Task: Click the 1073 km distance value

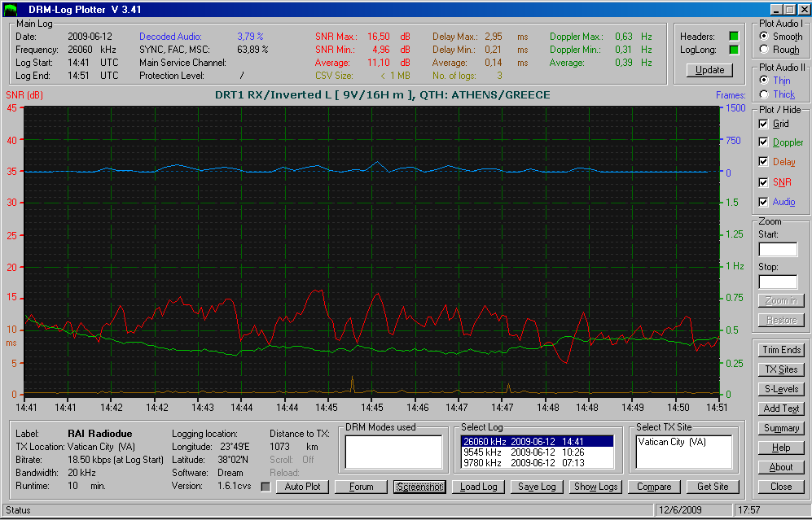Action: 294,447
